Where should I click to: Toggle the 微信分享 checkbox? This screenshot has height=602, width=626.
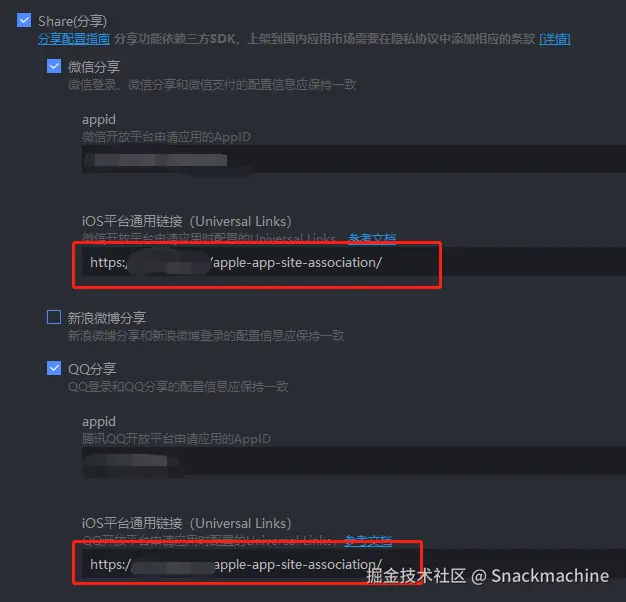(x=54, y=66)
